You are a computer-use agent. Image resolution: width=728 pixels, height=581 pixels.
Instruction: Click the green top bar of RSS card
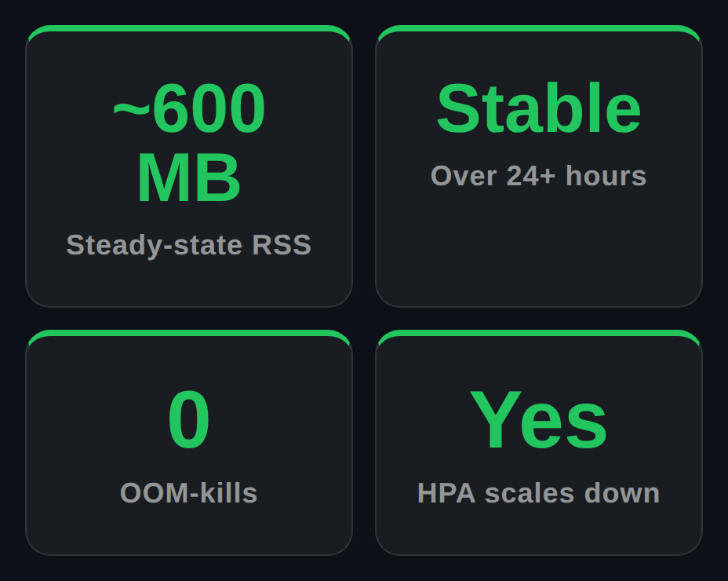[x=189, y=28]
